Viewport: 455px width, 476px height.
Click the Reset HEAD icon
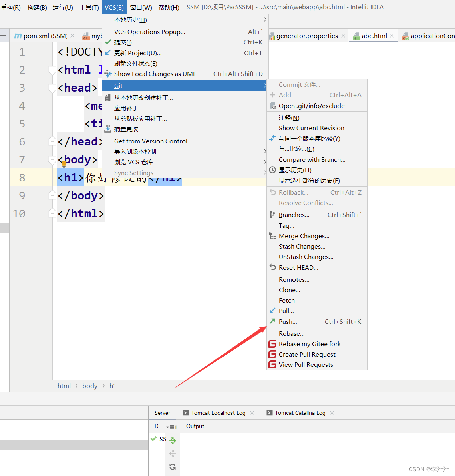[x=272, y=267]
